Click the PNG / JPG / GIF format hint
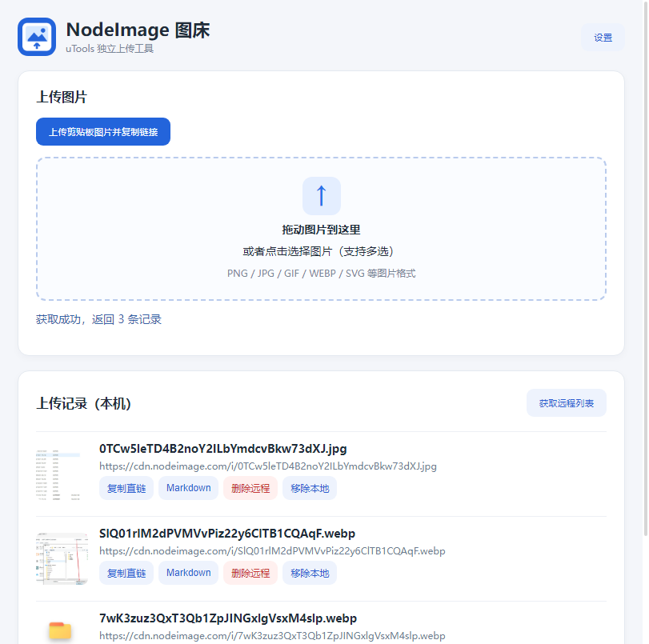Viewport: 649px width, 644px height. click(x=321, y=273)
